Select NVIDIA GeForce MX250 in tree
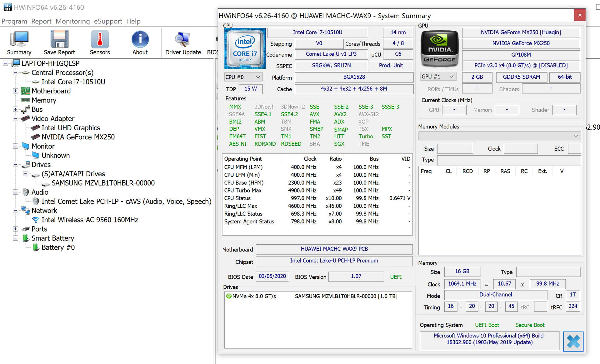 click(x=78, y=137)
